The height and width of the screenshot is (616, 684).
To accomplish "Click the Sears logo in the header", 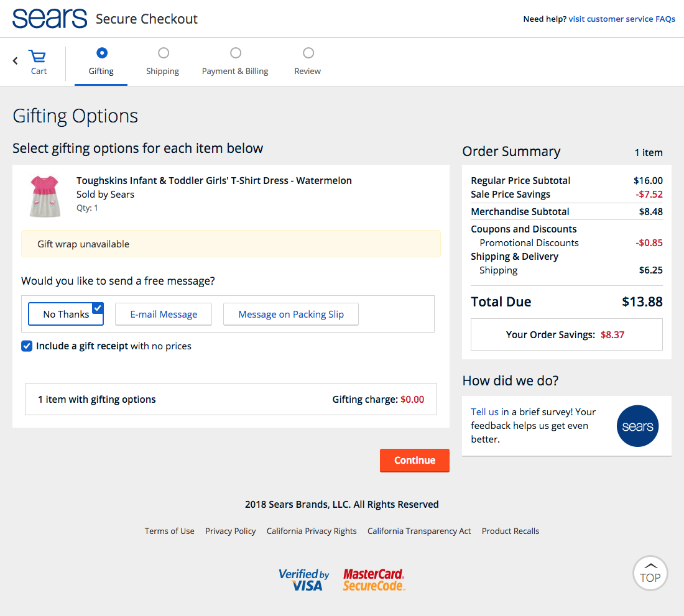I will [49, 18].
